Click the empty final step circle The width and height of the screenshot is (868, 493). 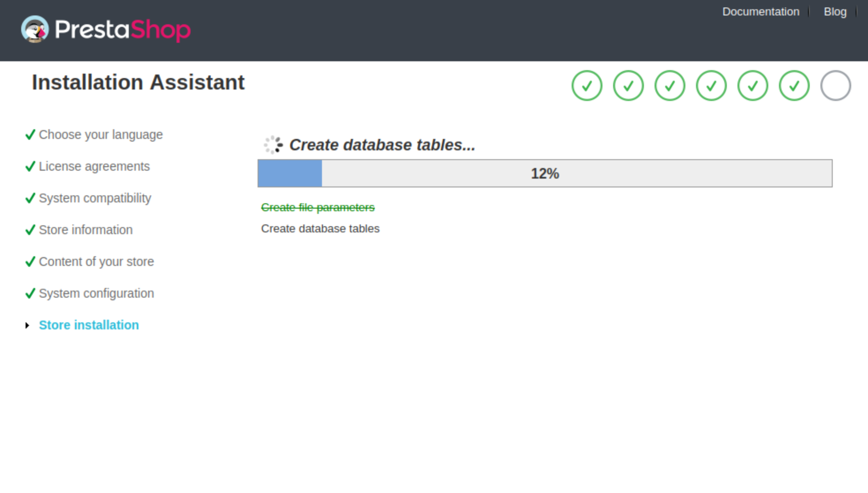pyautogui.click(x=835, y=86)
